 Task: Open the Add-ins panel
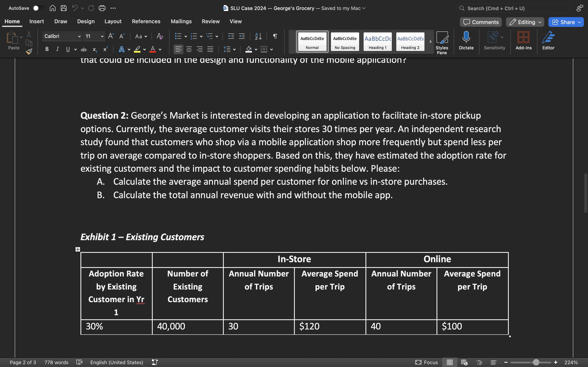pos(524,41)
